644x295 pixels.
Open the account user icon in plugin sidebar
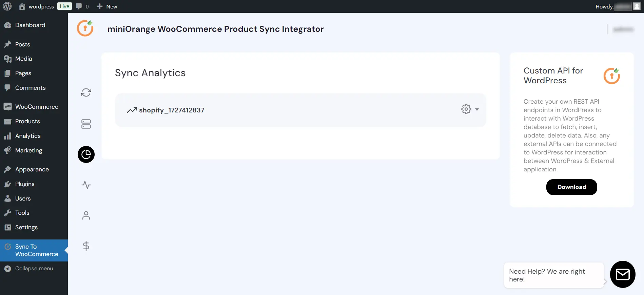(86, 215)
